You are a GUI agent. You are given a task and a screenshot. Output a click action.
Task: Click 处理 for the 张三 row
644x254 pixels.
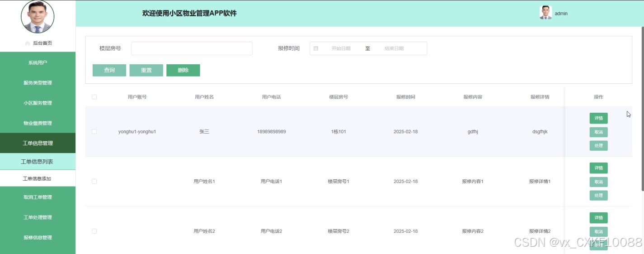tap(598, 145)
